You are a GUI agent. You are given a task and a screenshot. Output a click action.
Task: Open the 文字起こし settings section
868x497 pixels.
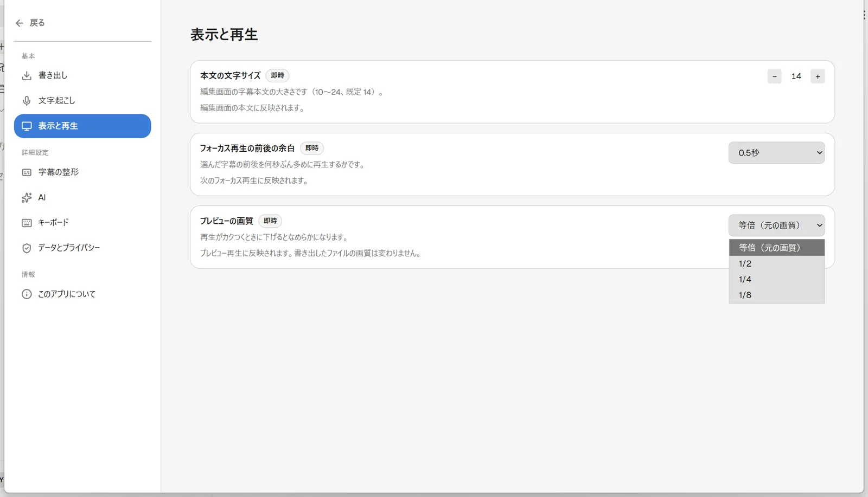point(82,101)
